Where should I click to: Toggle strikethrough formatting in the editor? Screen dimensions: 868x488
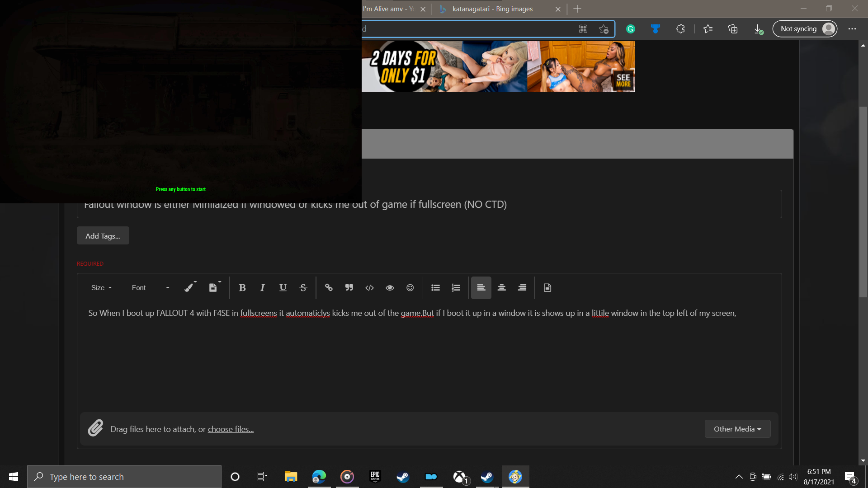pyautogui.click(x=303, y=288)
